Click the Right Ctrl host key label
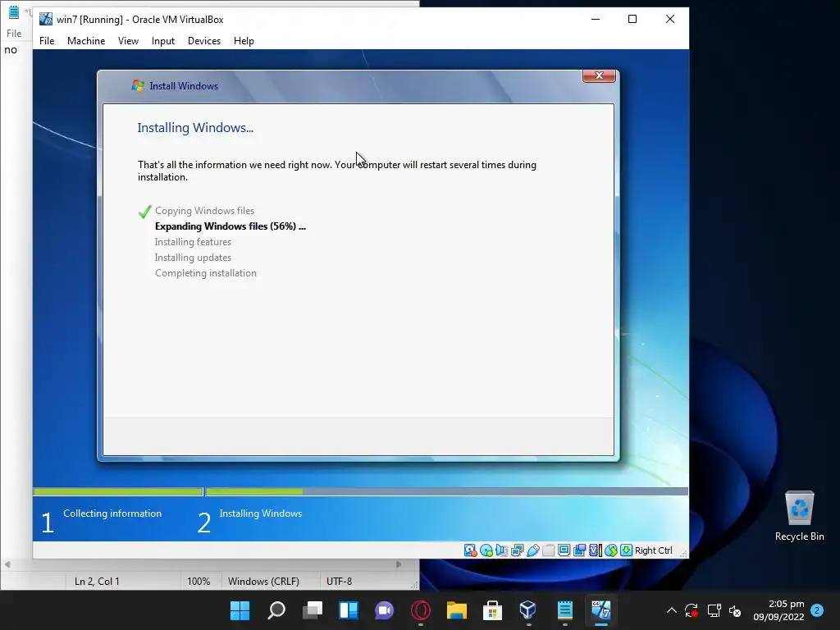The height and width of the screenshot is (630, 840). pyautogui.click(x=654, y=550)
